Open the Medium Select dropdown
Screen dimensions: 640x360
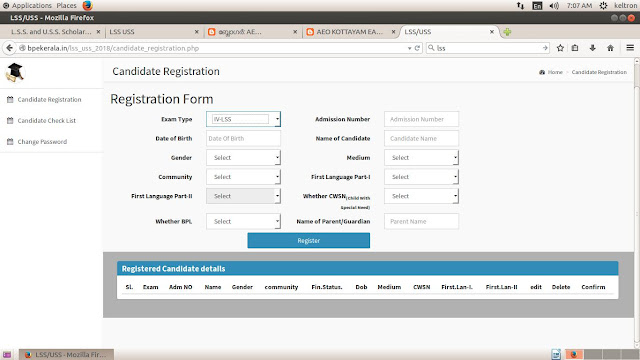point(421,158)
